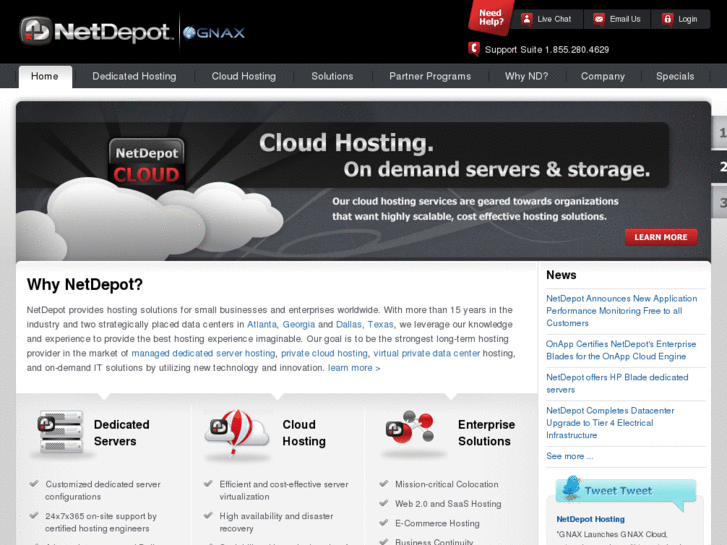Viewport: 727px width, 545px height.
Task: Click the Enterprise Solutions heading
Action: tap(486, 433)
